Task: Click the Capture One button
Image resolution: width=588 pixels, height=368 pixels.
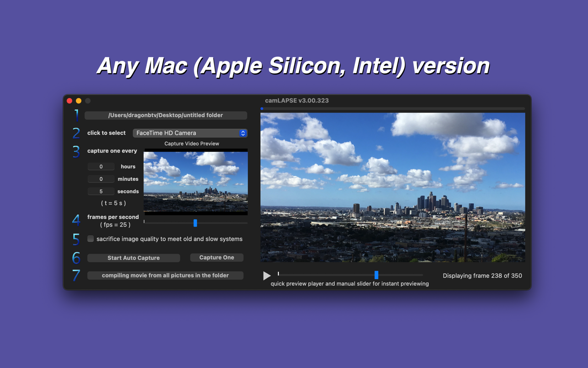Action: coord(217,258)
